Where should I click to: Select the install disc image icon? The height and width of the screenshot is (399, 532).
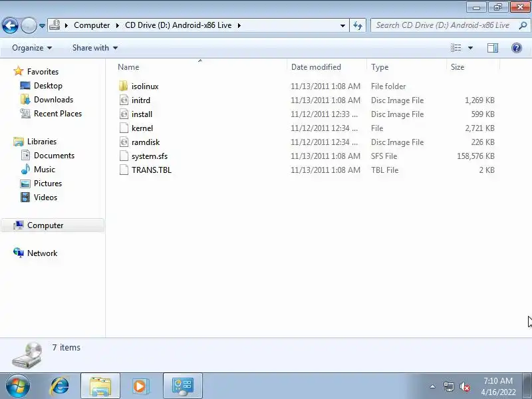(124, 114)
